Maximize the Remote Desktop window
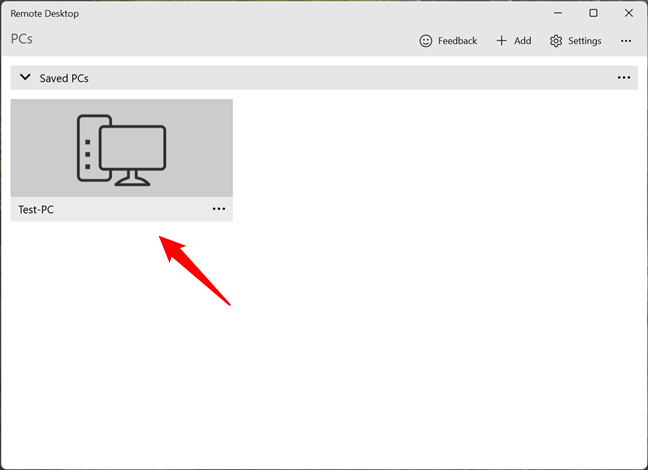Viewport: 648px width, 470px height. tap(593, 13)
